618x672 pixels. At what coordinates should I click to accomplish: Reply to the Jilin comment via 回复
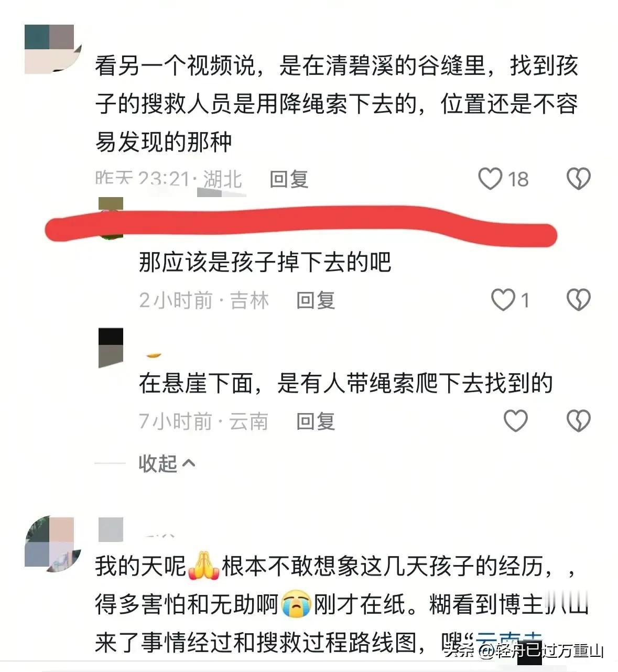click(316, 300)
